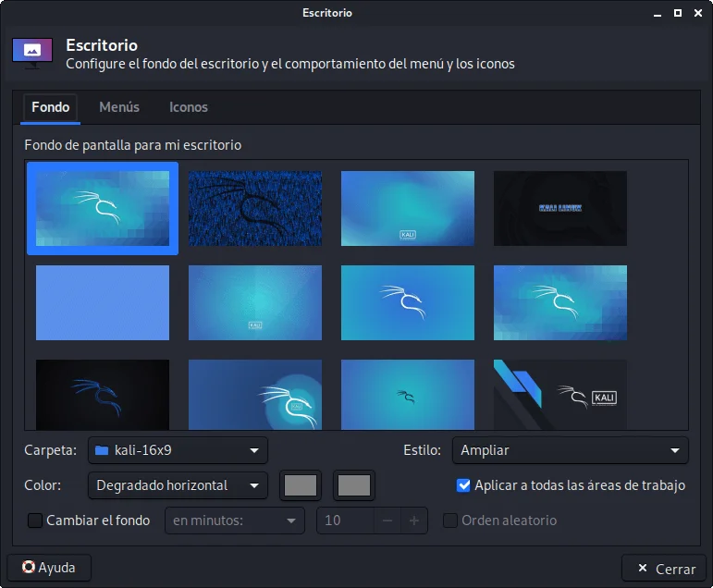Decrease minutes with the minus button

click(387, 521)
